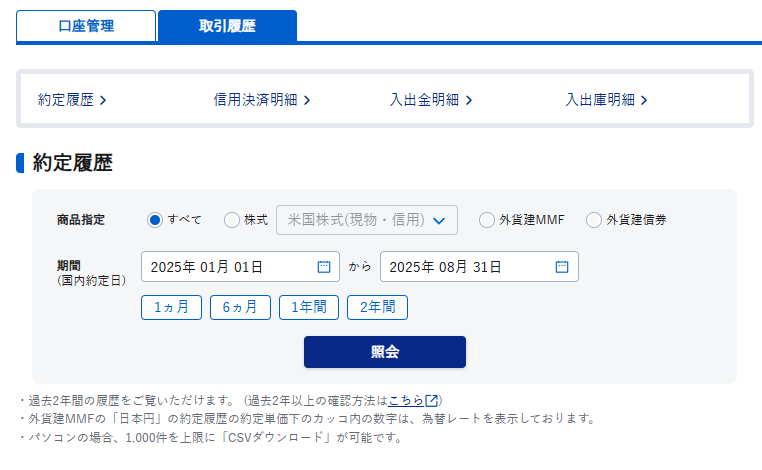
Task: Switch to the 取引履歴 tab
Action: (x=227, y=26)
